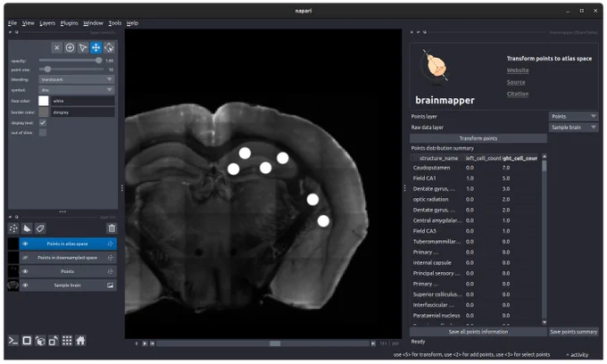
Task: Open the Help menu
Action: [132, 23]
